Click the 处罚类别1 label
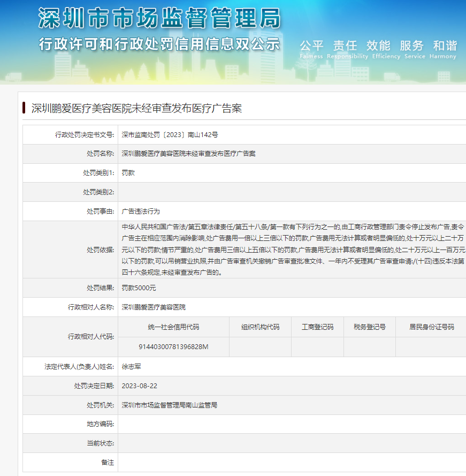The image size is (466, 476). click(98, 173)
